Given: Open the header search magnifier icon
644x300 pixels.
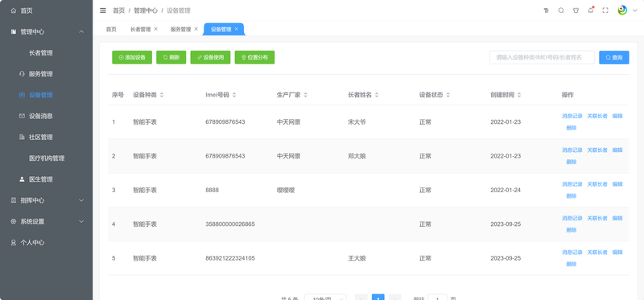Looking at the screenshot, I should [x=561, y=10].
